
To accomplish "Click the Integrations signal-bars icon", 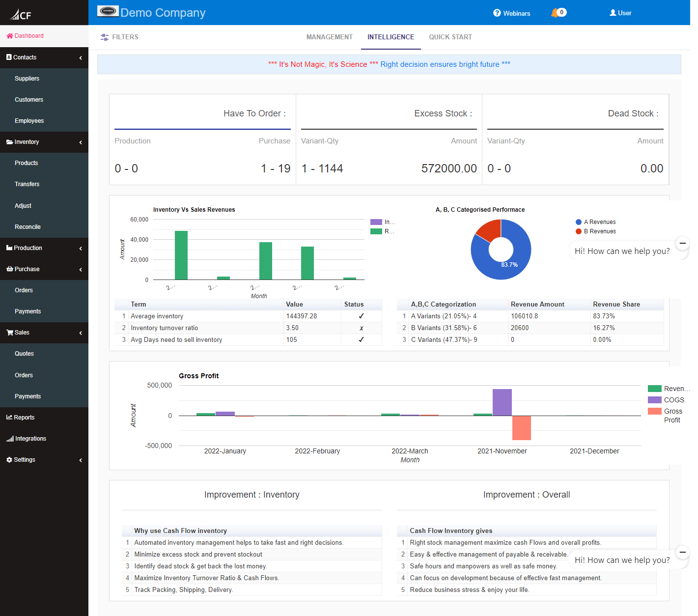I will click(x=10, y=439).
